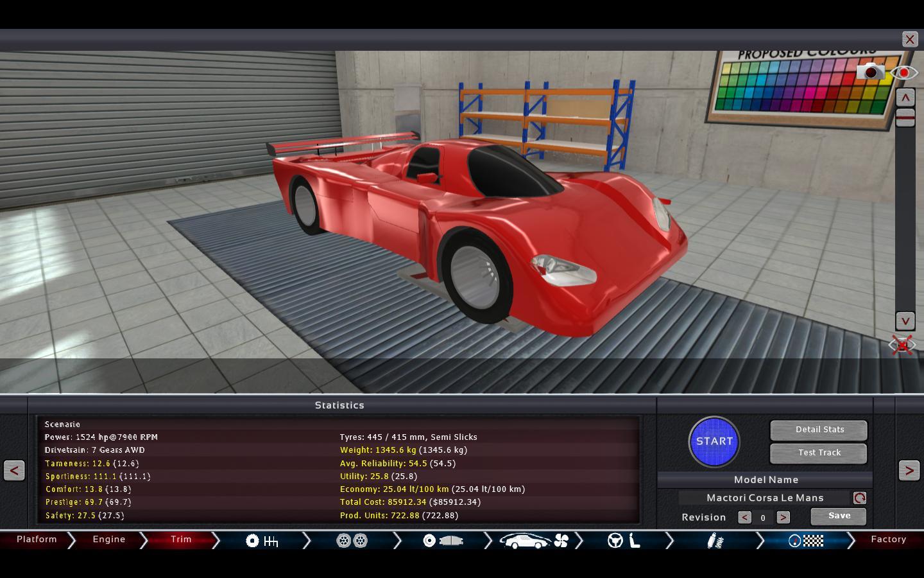Click the Test Track button
Image resolution: width=924 pixels, height=578 pixels.
click(x=819, y=453)
